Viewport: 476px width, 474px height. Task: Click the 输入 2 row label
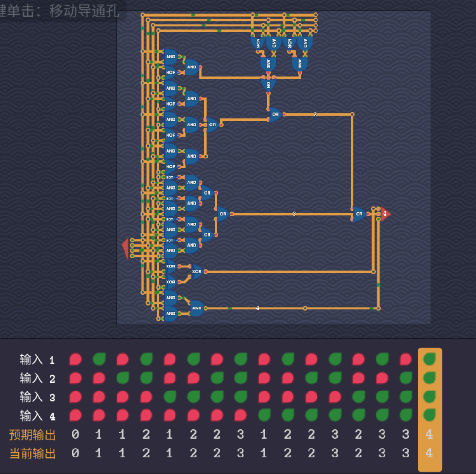37,378
